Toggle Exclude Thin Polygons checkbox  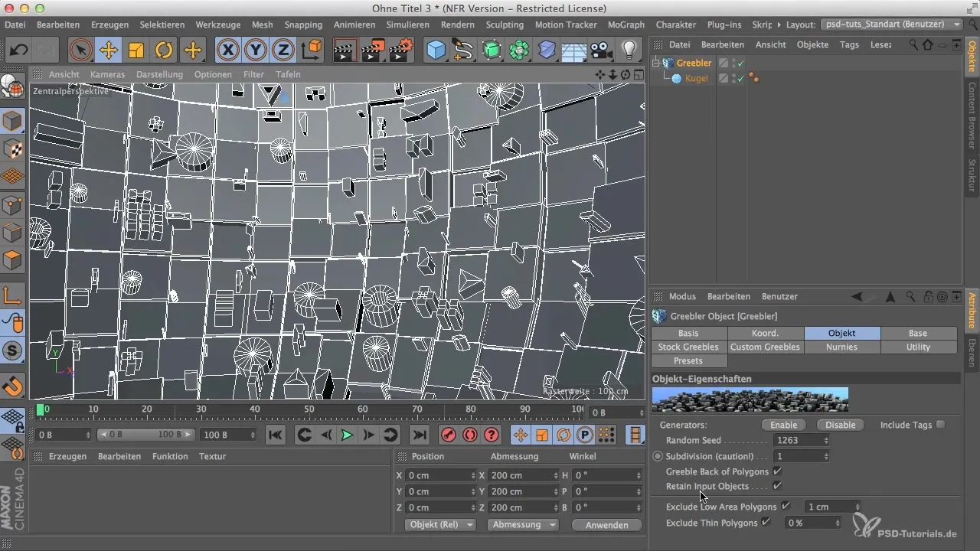(765, 523)
